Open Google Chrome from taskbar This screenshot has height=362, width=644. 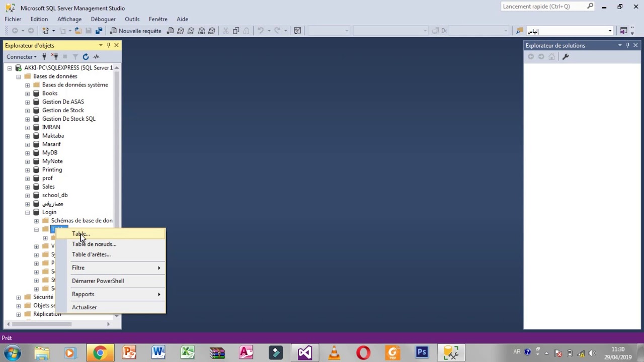(100, 352)
